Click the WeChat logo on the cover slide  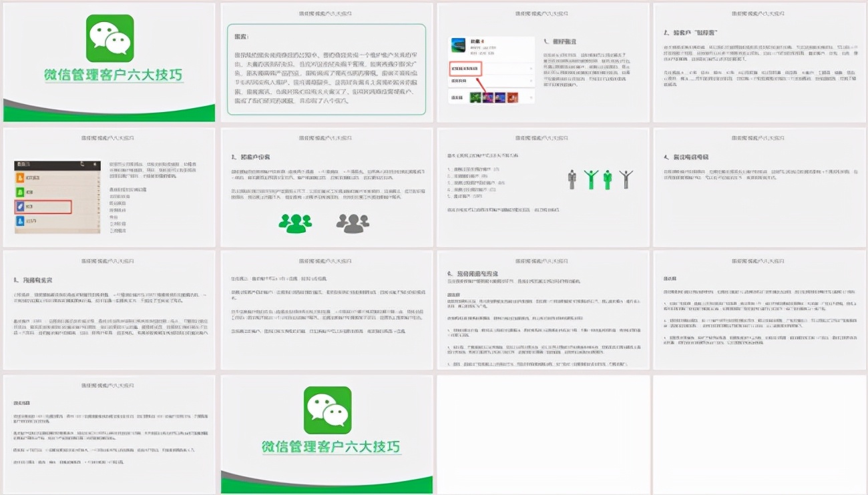click(110, 39)
